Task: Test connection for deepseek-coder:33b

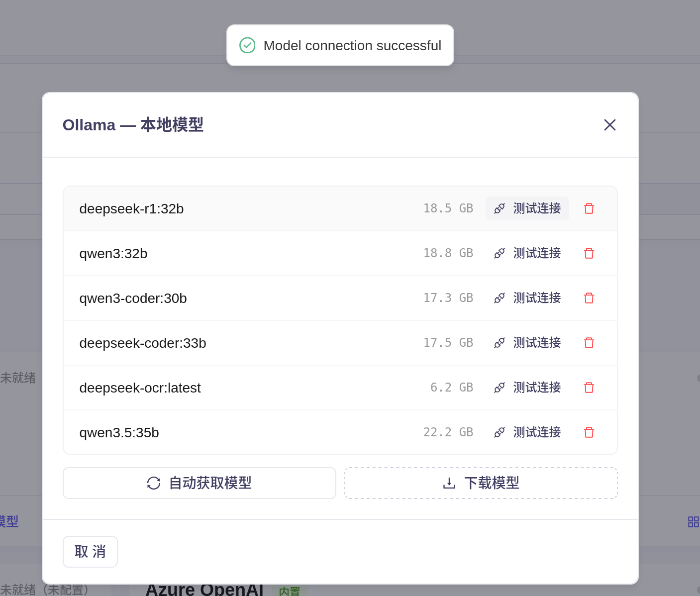Action: click(527, 343)
